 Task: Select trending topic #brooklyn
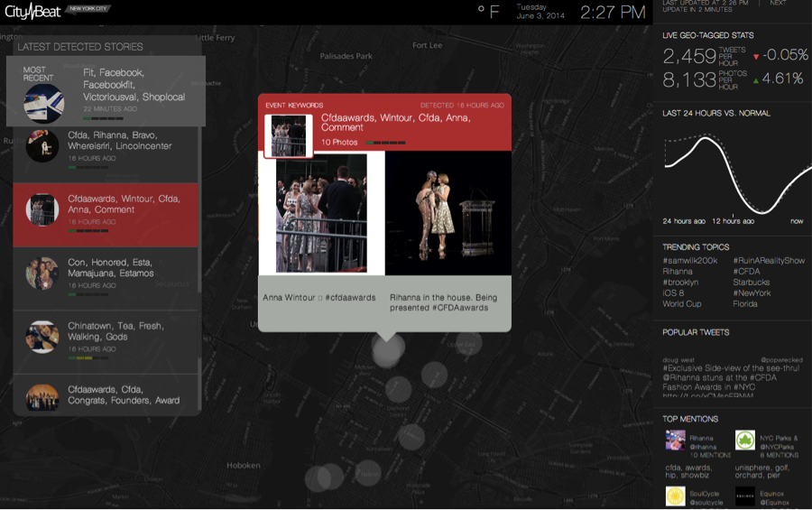[680, 283]
